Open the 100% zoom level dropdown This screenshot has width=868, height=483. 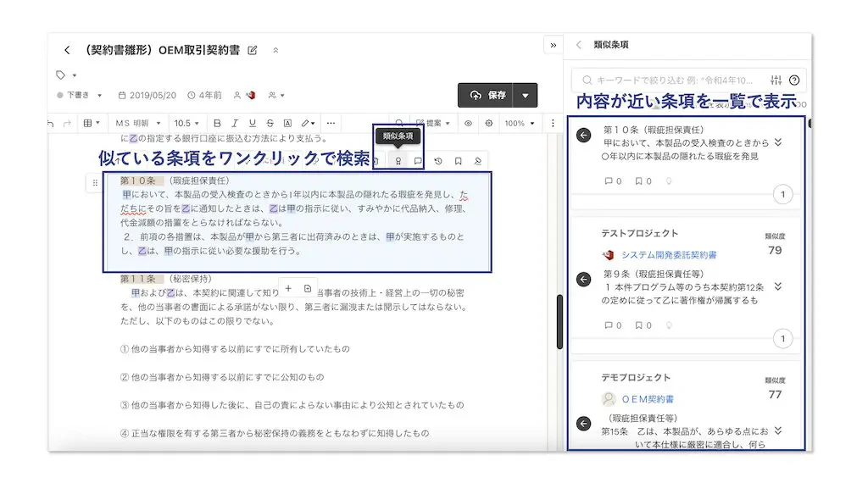(x=520, y=124)
